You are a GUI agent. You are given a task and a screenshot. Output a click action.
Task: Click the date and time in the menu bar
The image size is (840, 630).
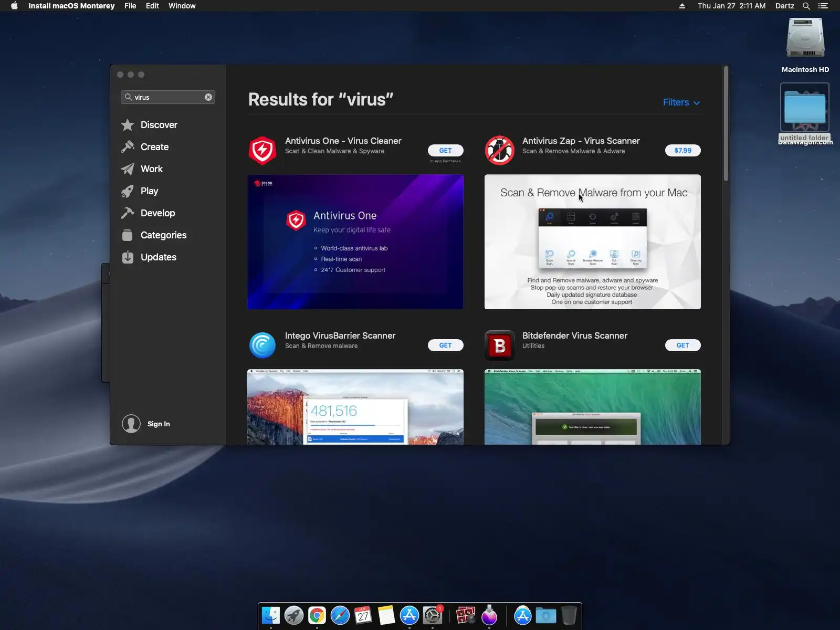[731, 6]
